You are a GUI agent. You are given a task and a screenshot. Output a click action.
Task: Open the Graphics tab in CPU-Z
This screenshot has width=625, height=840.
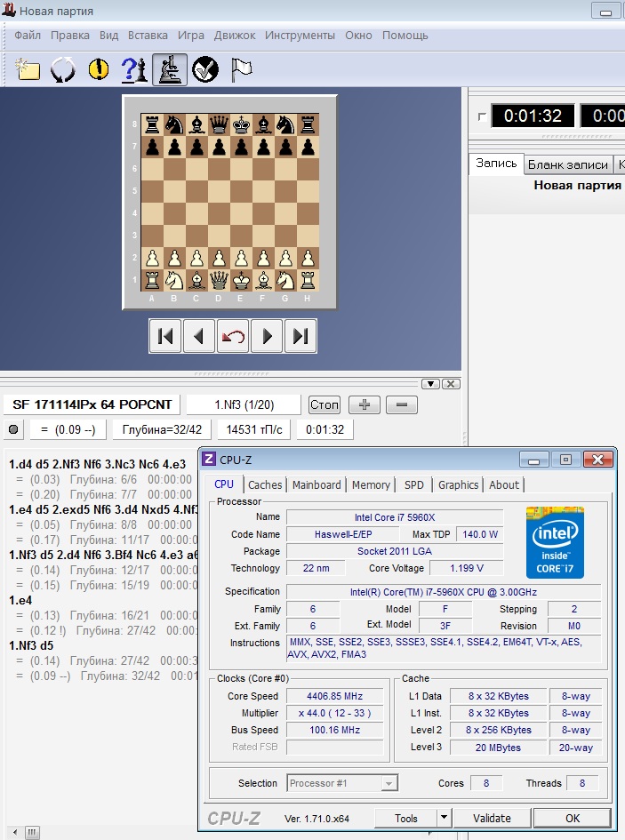(x=458, y=484)
